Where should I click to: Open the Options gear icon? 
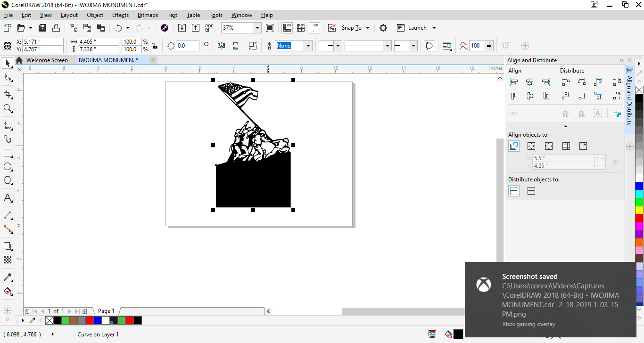pyautogui.click(x=383, y=28)
